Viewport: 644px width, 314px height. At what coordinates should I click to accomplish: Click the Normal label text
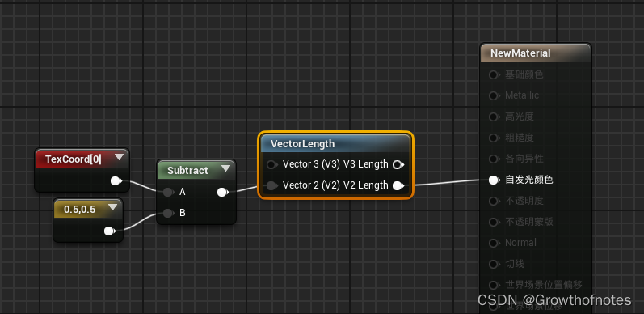pos(520,243)
